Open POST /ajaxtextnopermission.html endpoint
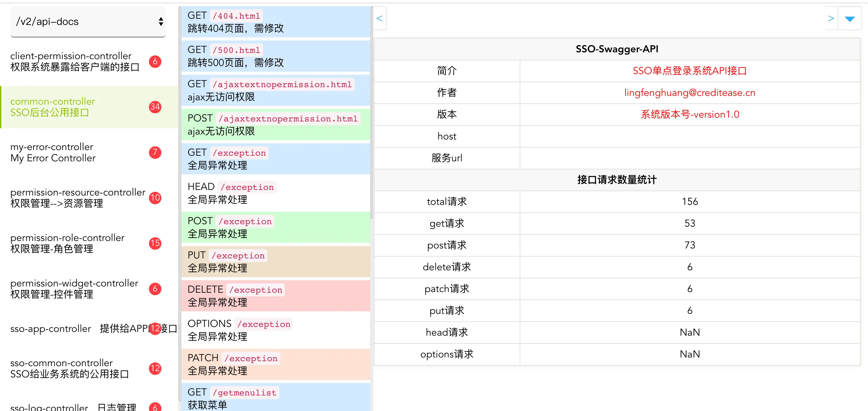This screenshot has width=868, height=411. (x=275, y=125)
